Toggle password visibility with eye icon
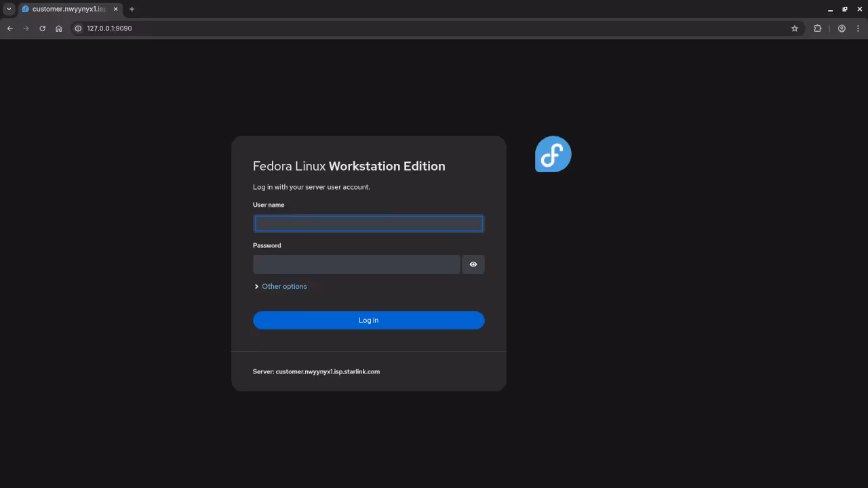The width and height of the screenshot is (868, 488). [x=473, y=264]
